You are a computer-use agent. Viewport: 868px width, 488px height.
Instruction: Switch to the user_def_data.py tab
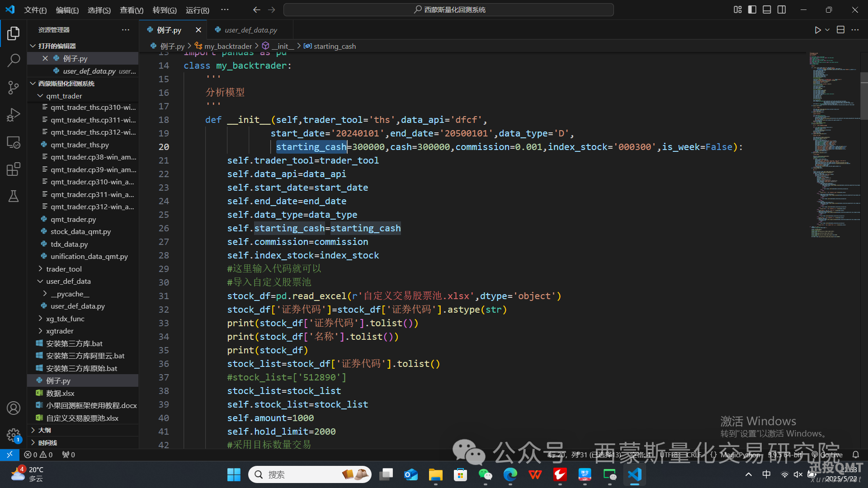click(250, 30)
